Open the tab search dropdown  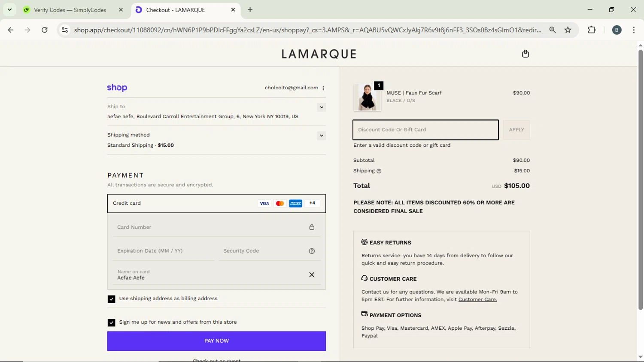9,9
